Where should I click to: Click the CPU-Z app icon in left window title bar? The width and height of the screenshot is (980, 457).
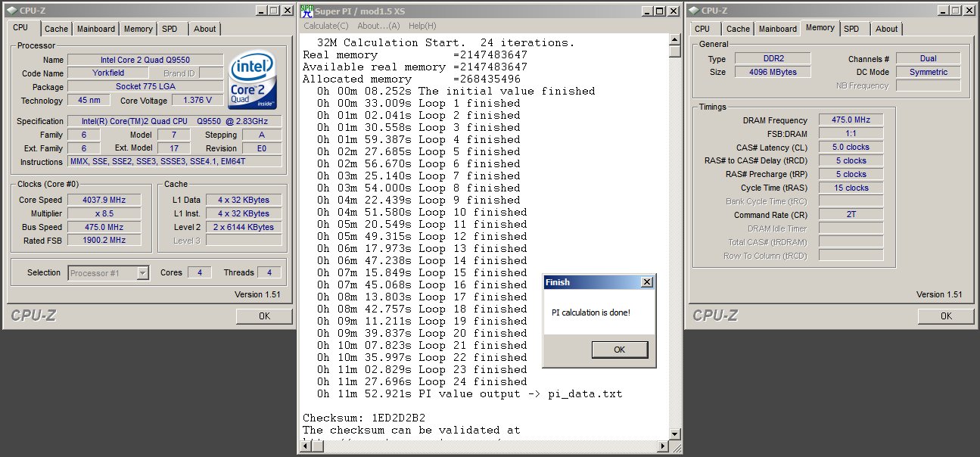click(x=11, y=11)
